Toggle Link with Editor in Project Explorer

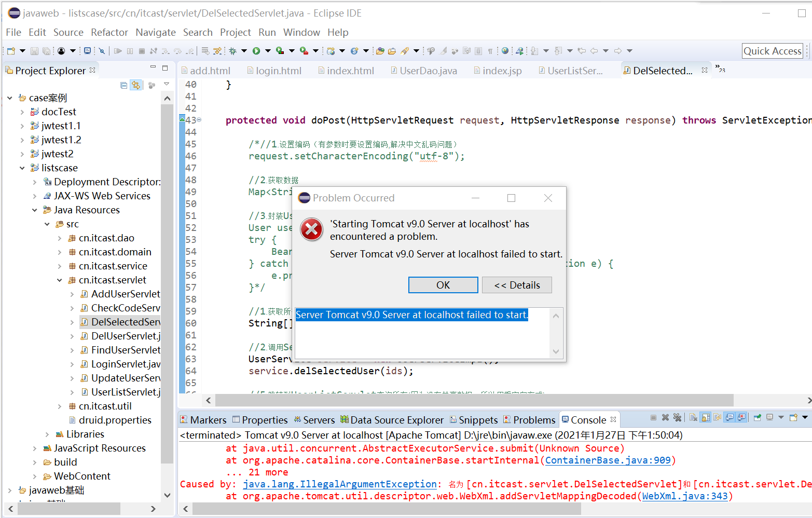136,85
